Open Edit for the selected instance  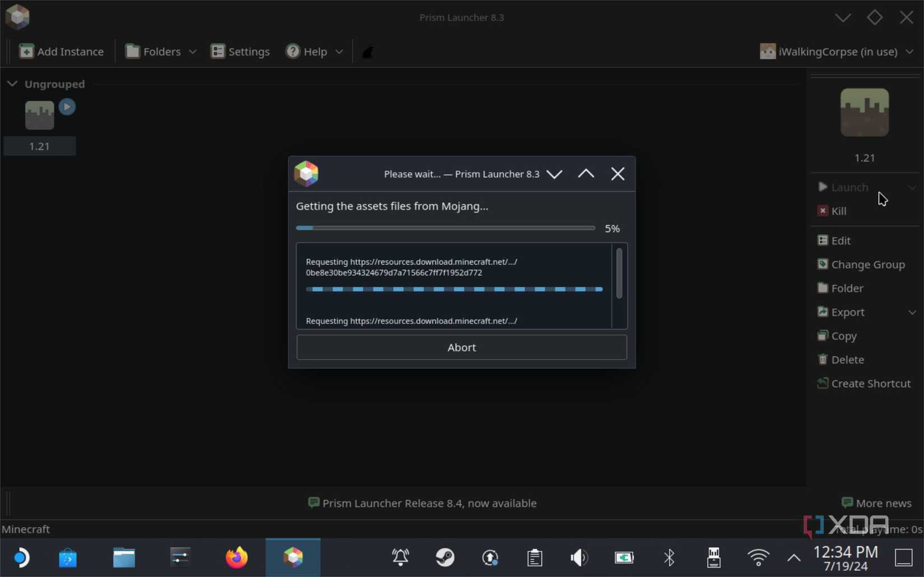click(834, 241)
